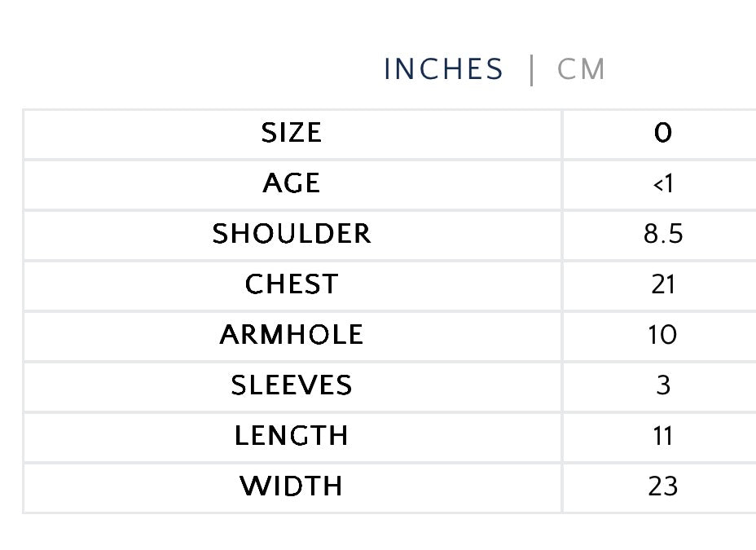Click the LENGTH row label
Screen dimensions: 756x550
point(292,436)
